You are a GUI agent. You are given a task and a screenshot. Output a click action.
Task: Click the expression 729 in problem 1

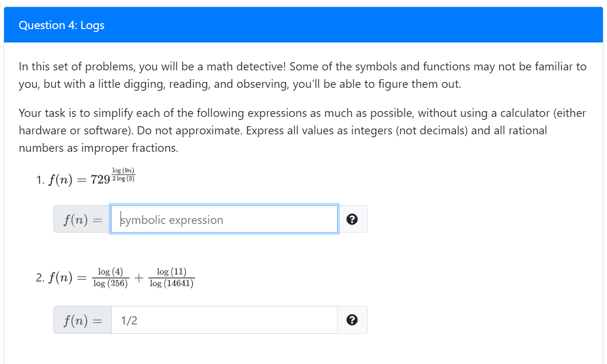pyautogui.click(x=99, y=179)
